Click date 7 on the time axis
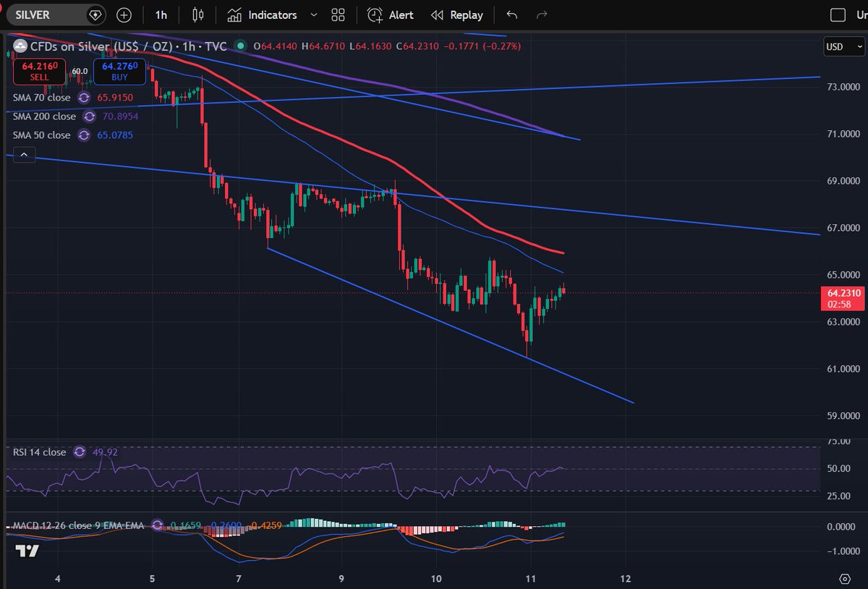 [x=239, y=579]
